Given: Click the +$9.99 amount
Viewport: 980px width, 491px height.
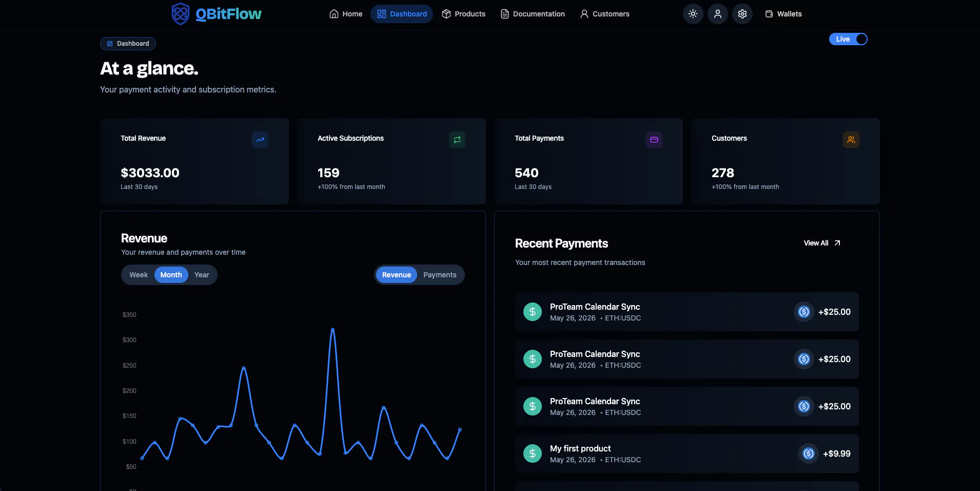Looking at the screenshot, I should click(836, 454).
